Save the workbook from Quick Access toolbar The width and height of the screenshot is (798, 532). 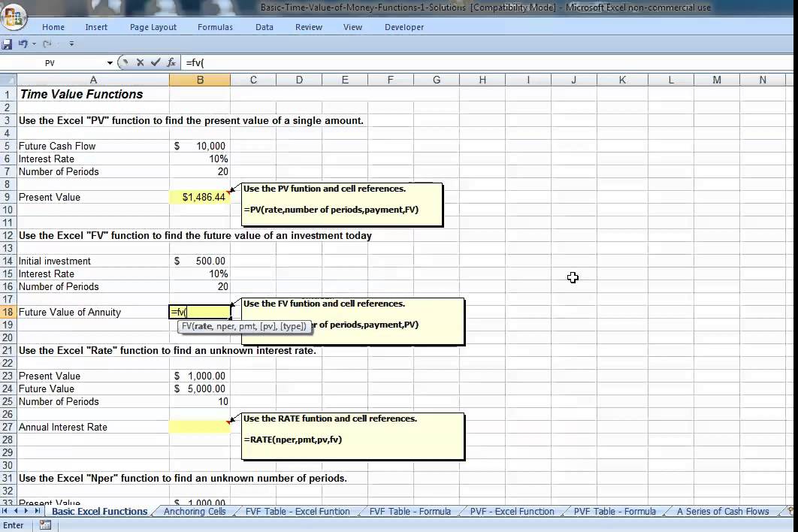[7, 44]
